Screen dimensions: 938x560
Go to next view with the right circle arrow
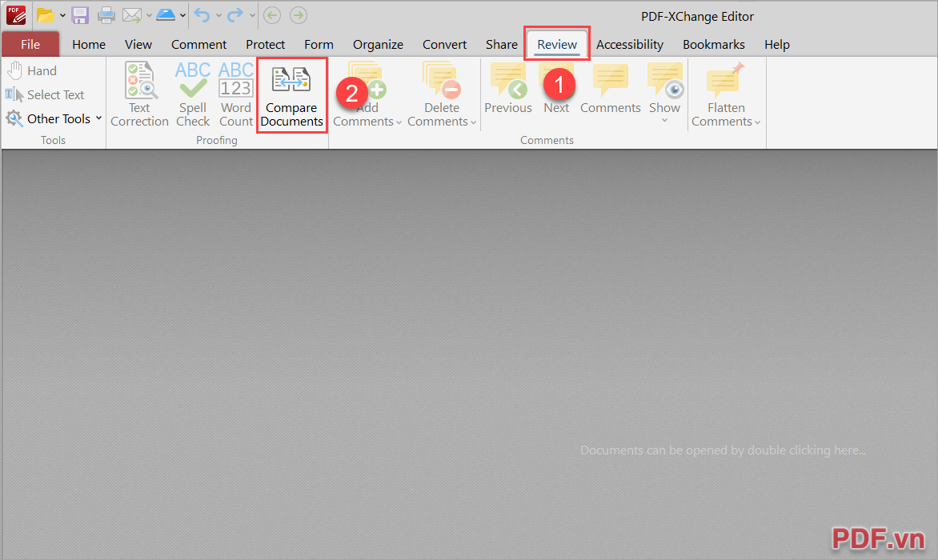coord(299,15)
